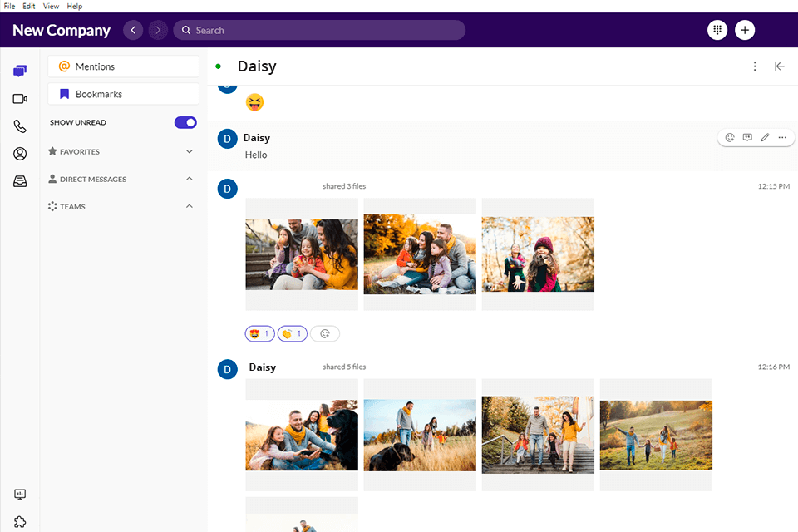Open photo of family descending stairs
The height and width of the screenshot is (532, 798).
click(538, 435)
